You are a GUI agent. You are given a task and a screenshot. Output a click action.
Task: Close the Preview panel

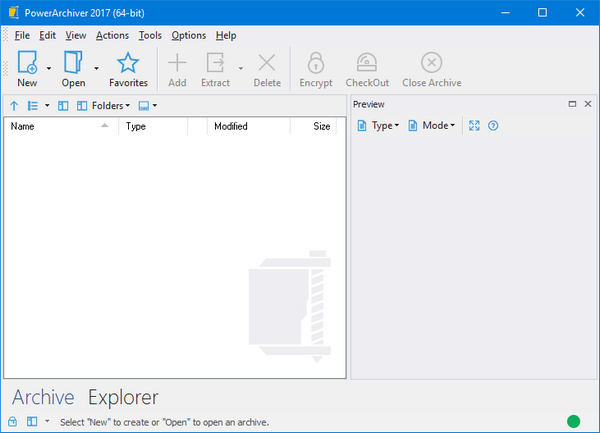(588, 104)
